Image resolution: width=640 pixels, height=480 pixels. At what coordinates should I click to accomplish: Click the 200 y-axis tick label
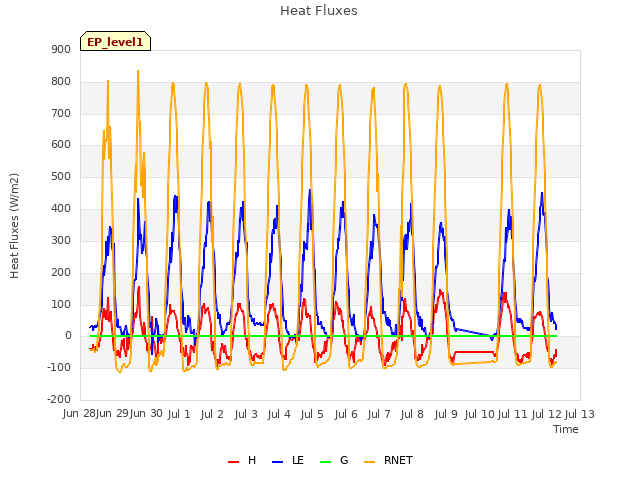pyautogui.click(x=61, y=272)
